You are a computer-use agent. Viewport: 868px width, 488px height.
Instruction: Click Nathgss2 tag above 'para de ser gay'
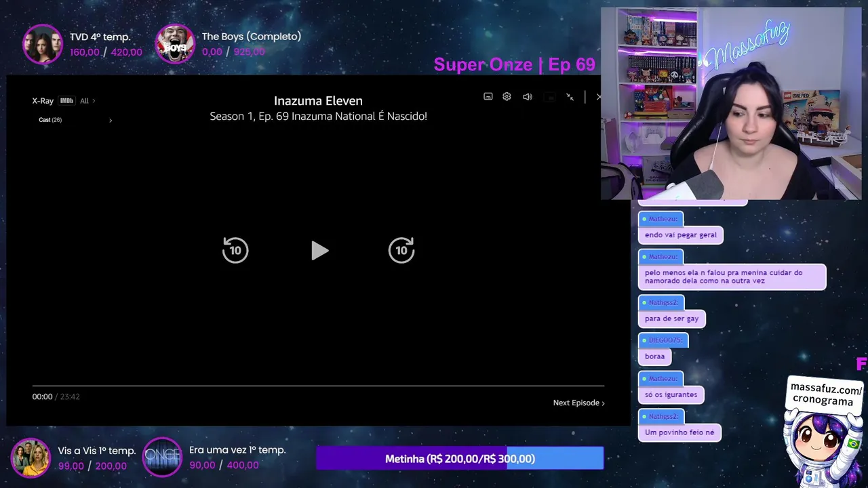pos(661,302)
